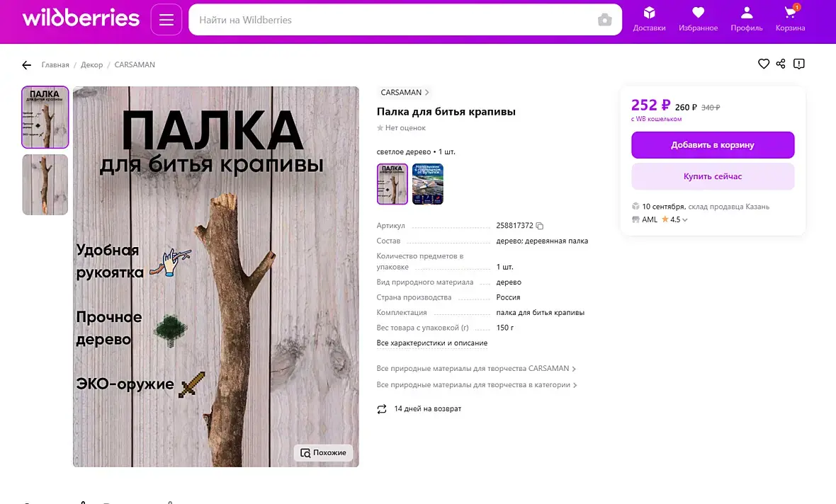The height and width of the screenshot is (504, 836).
Task: Open the hamburger catalog menu
Action: (166, 20)
